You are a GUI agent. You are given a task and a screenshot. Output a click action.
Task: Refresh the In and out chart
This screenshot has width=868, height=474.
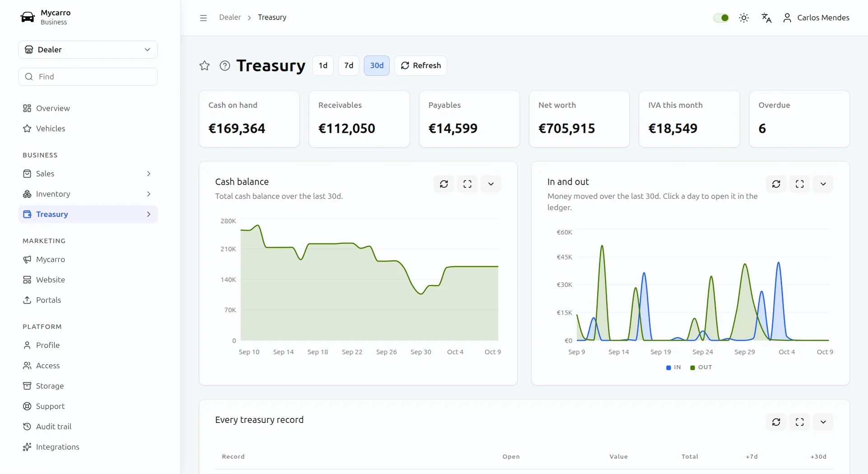pyautogui.click(x=776, y=184)
